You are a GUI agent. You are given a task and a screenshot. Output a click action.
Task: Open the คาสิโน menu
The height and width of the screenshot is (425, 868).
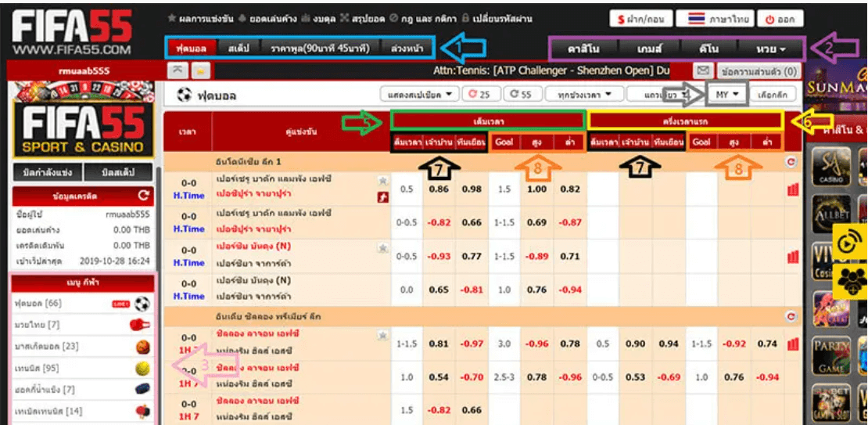coord(583,49)
